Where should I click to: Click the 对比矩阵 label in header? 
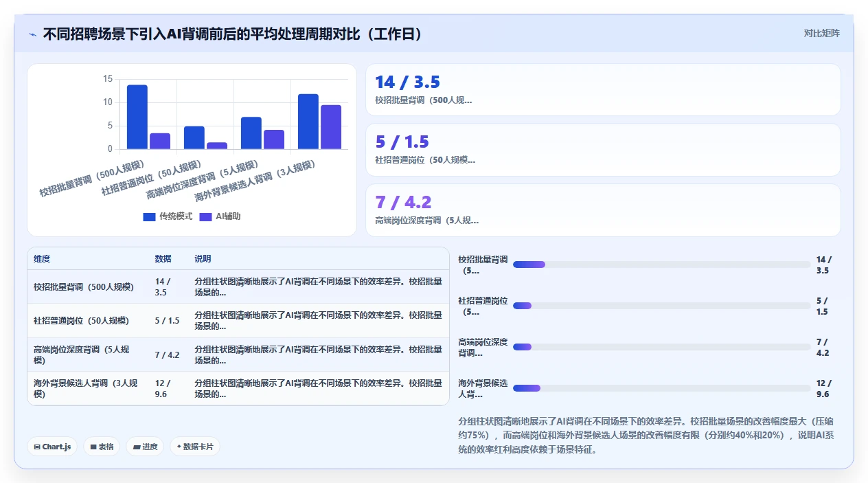[x=821, y=33]
